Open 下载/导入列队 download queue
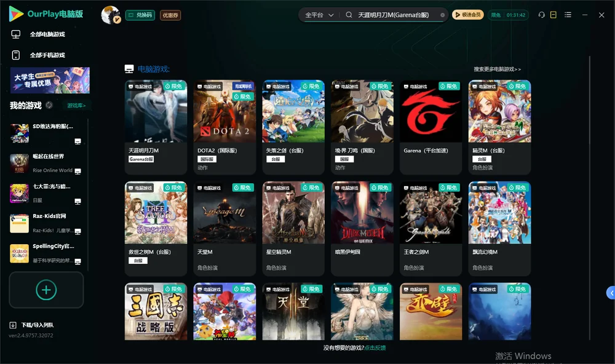This screenshot has width=615, height=364. tap(32, 325)
